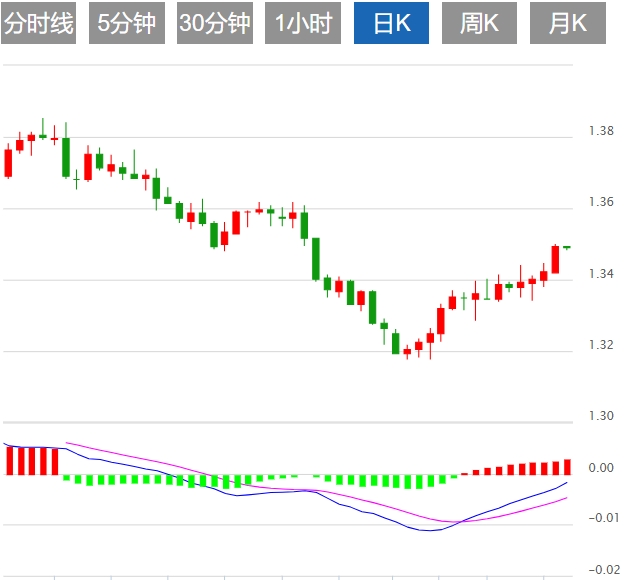Click the lowest candlestick below 1.32
The height and width of the screenshot is (580, 636).
(407, 352)
